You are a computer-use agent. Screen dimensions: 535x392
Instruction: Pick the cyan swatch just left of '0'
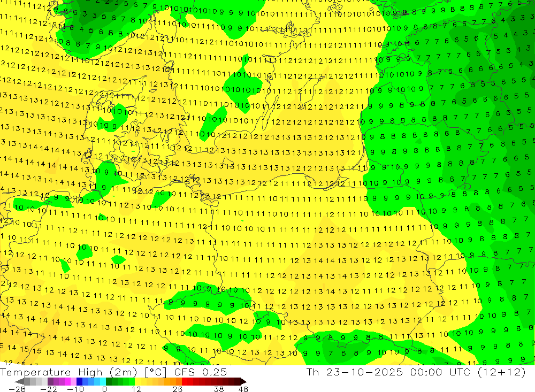(x=103, y=381)
